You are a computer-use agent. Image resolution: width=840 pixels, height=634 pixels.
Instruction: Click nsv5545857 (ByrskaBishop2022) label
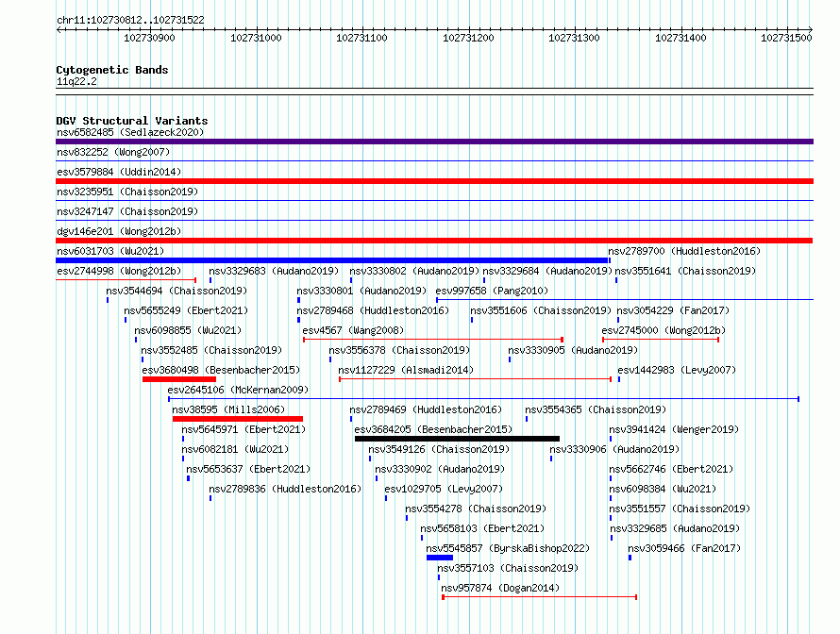(508, 548)
